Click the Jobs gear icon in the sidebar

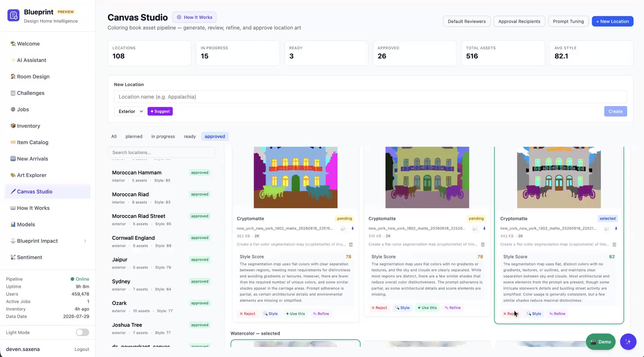13,109
